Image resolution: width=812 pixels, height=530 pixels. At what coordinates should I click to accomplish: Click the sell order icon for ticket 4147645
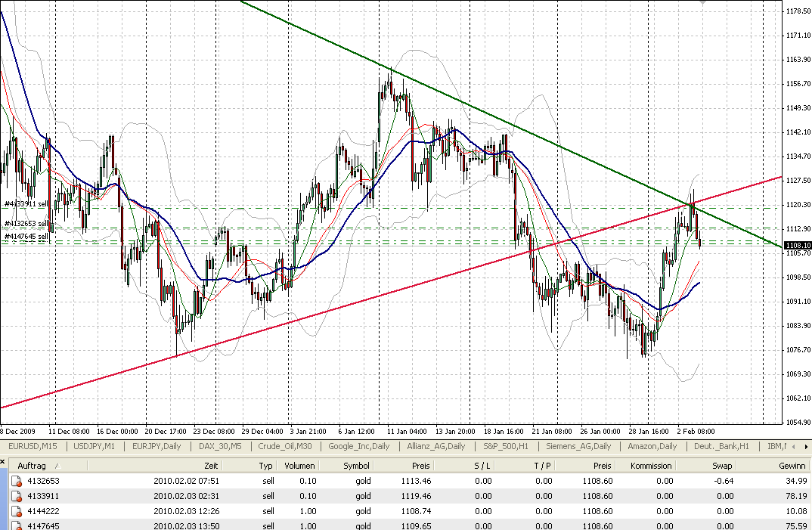coord(16,525)
